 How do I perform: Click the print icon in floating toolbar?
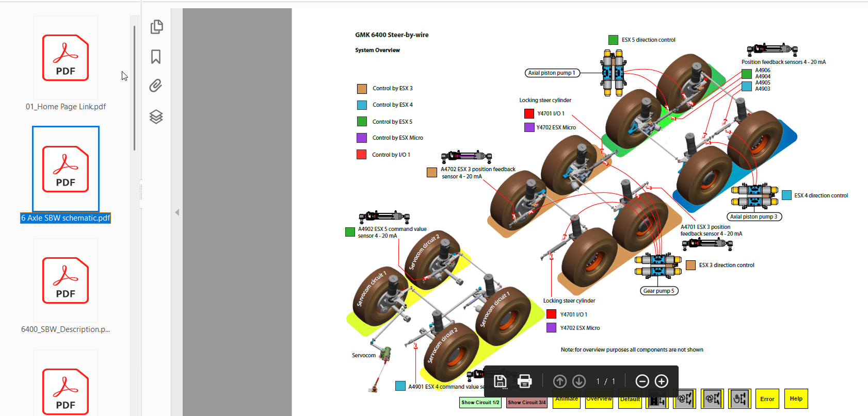[524, 381]
